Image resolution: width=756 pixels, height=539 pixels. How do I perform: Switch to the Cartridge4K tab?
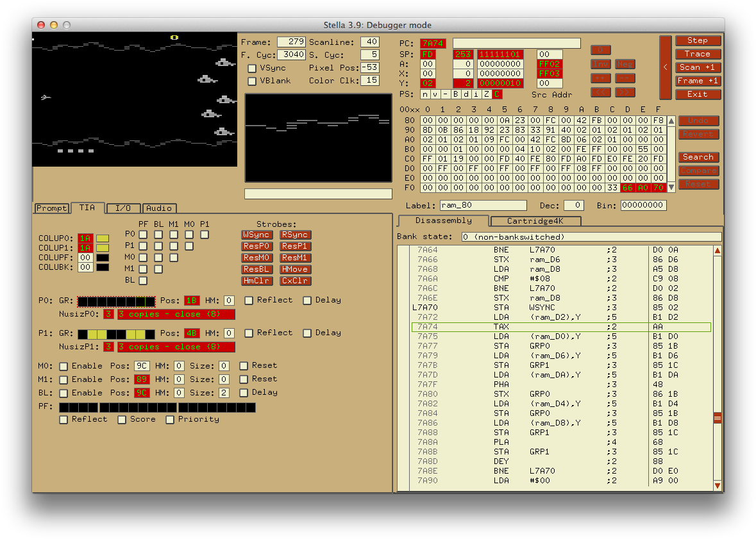click(x=535, y=221)
